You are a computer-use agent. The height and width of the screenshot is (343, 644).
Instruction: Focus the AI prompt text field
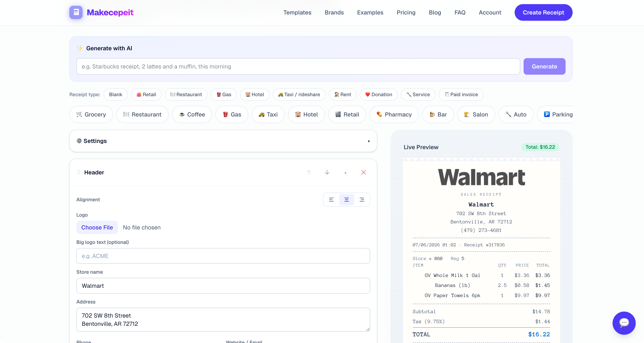298,66
